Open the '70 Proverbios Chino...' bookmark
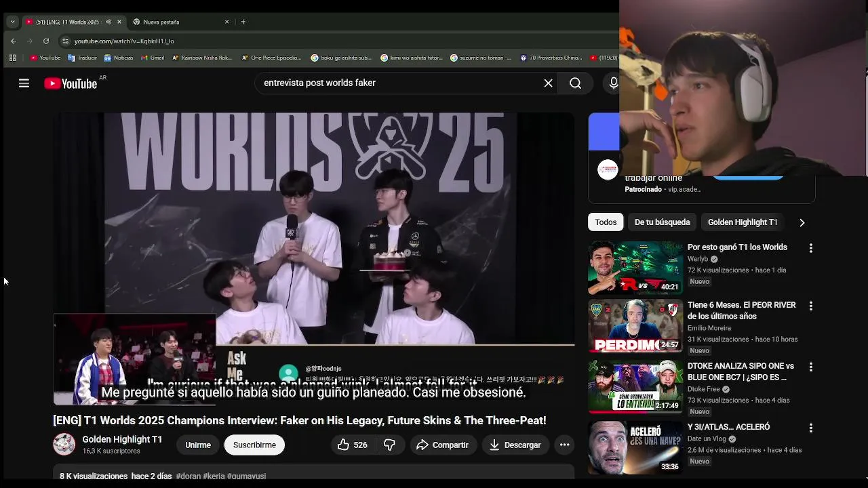The height and width of the screenshot is (488, 868). pyautogui.click(x=551, y=58)
